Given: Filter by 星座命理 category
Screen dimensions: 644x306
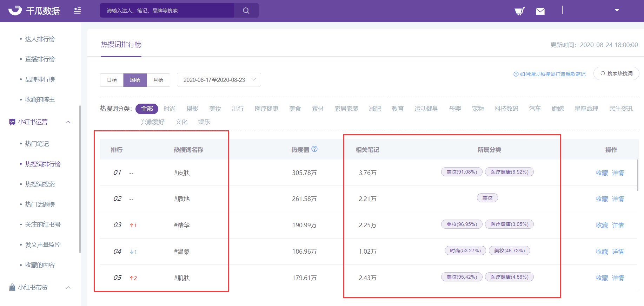Looking at the screenshot, I should click(586, 109).
